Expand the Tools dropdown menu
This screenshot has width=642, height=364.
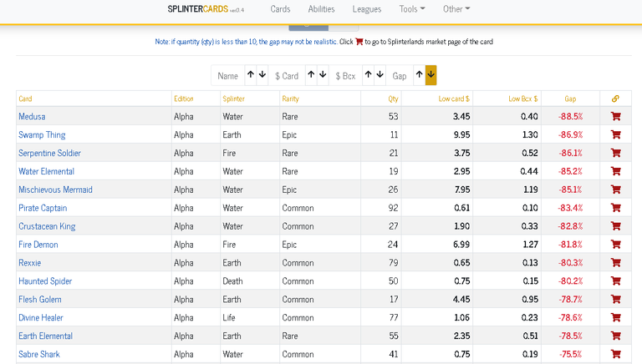pyautogui.click(x=412, y=9)
